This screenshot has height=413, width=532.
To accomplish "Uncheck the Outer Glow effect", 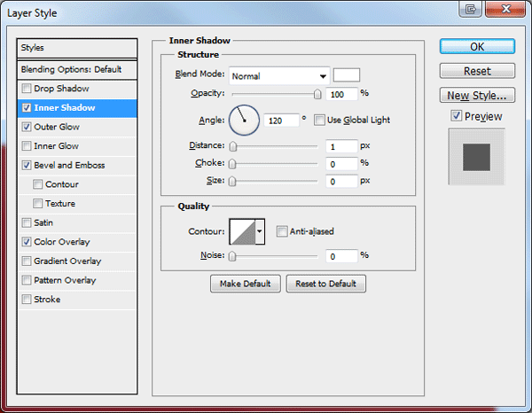I will [x=27, y=127].
